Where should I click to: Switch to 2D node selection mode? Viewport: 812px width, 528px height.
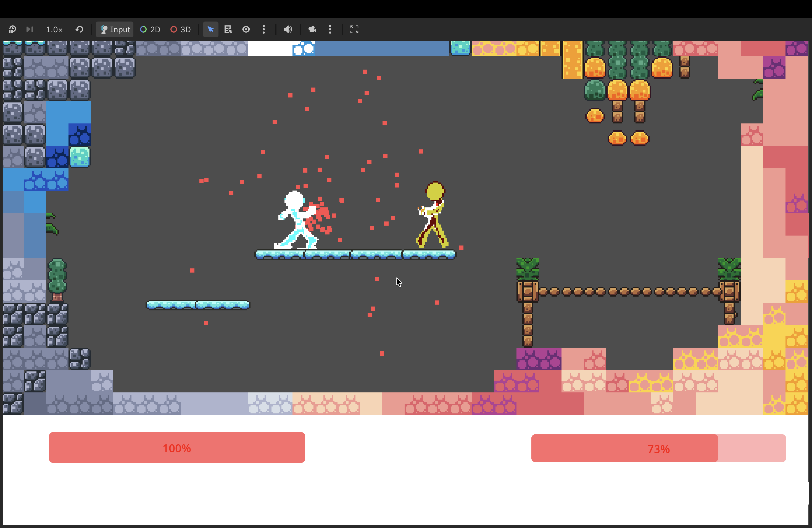click(x=150, y=30)
